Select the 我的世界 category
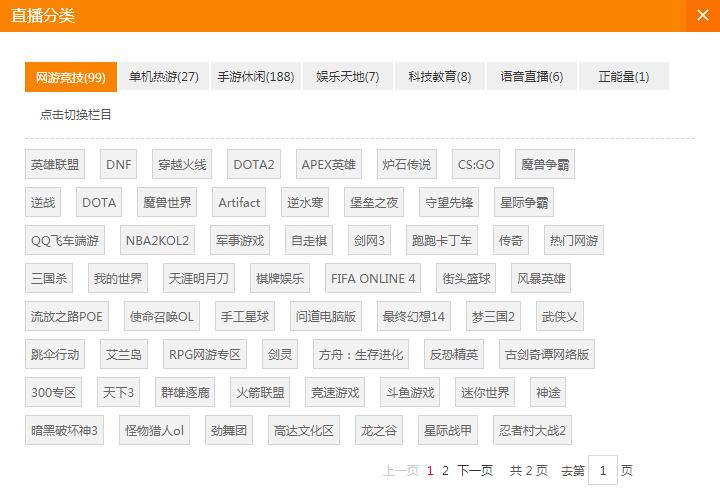This screenshot has height=502, width=720. point(118,278)
